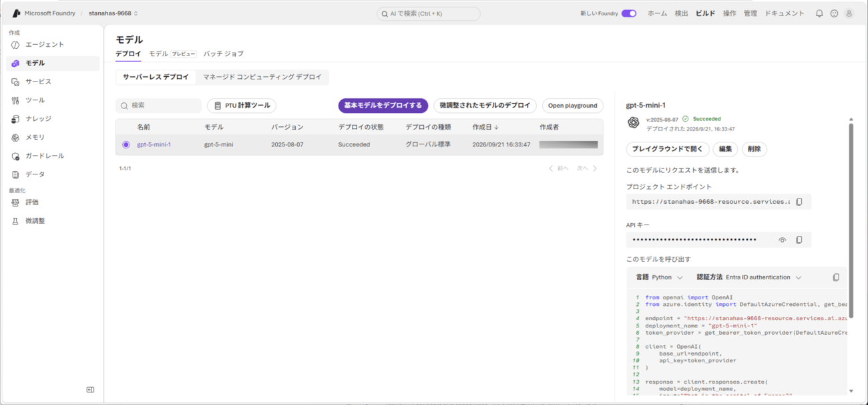Open the user account avatar
The width and height of the screenshot is (868, 405).
[x=849, y=13]
